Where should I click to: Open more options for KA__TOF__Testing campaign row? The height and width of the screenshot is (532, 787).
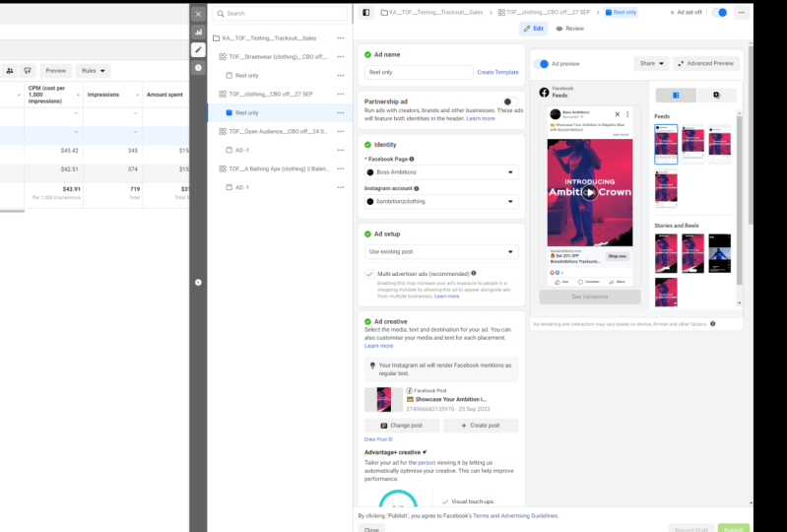[x=341, y=38]
